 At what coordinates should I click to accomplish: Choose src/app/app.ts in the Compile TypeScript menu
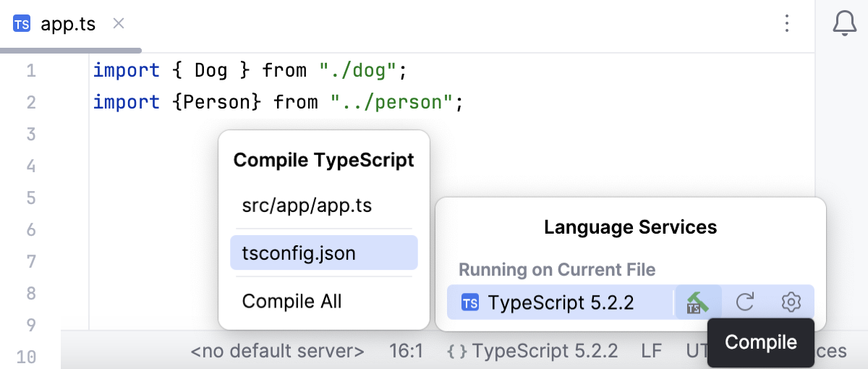pos(307,205)
